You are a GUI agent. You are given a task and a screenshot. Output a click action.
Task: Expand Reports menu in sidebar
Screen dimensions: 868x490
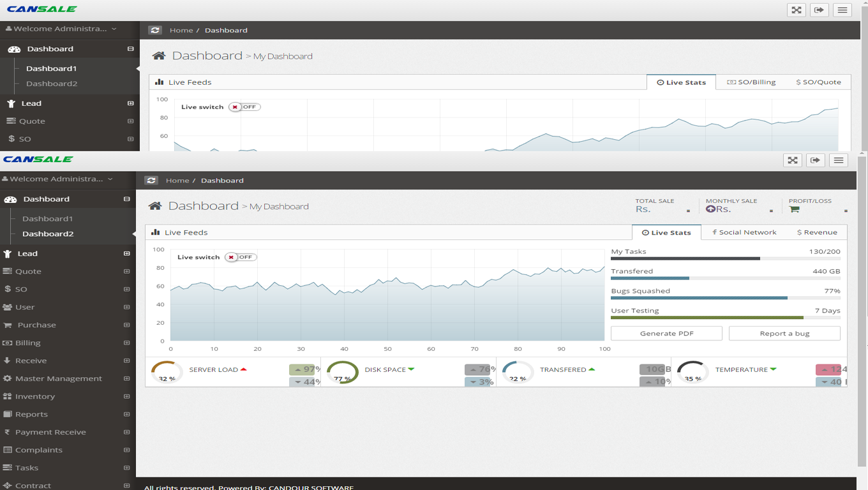[126, 414]
